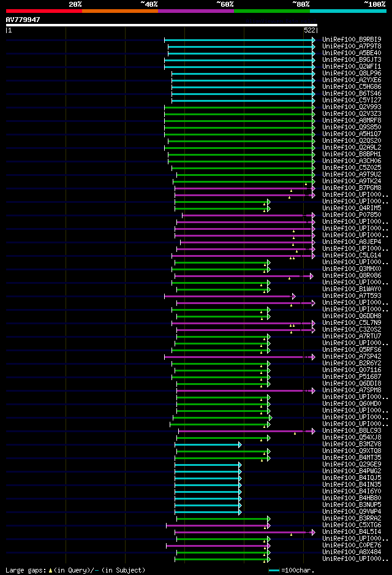Select the UniRef100_A8JEP4 label
Viewport: 392px width, 575px height.
click(352, 242)
